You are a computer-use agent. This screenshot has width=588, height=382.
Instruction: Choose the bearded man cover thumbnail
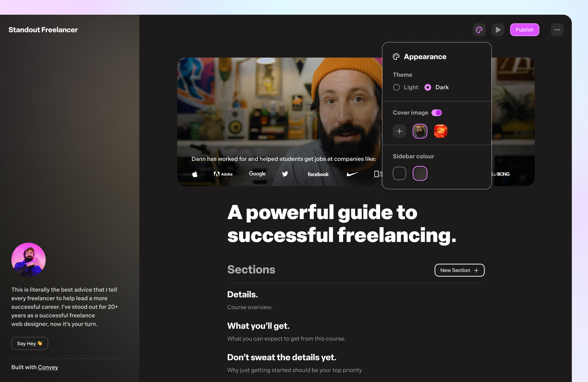tap(420, 131)
